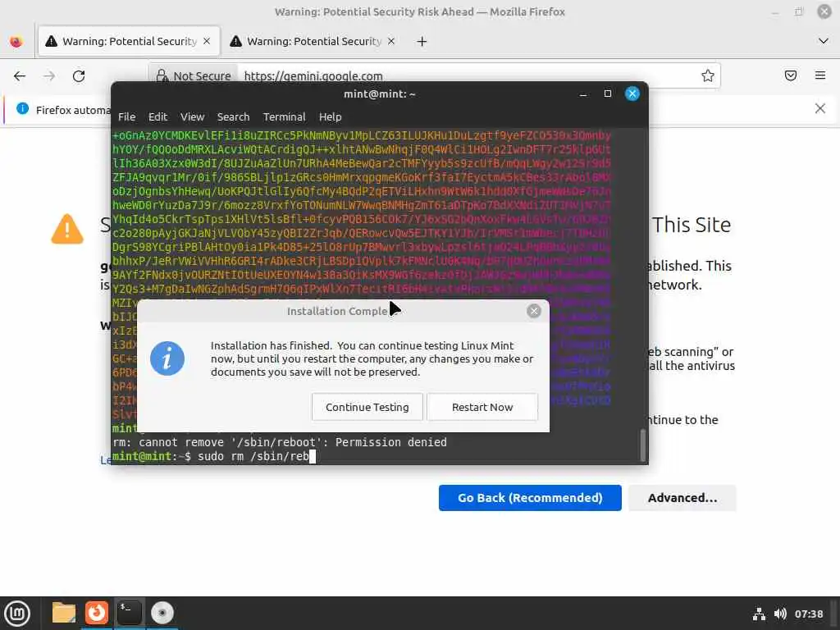The width and height of the screenshot is (840, 630).
Task: Open a new Firefox tab
Action: pyautogui.click(x=422, y=41)
